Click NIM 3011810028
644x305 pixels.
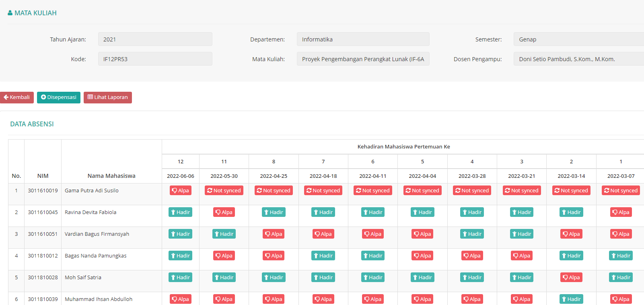(x=43, y=277)
